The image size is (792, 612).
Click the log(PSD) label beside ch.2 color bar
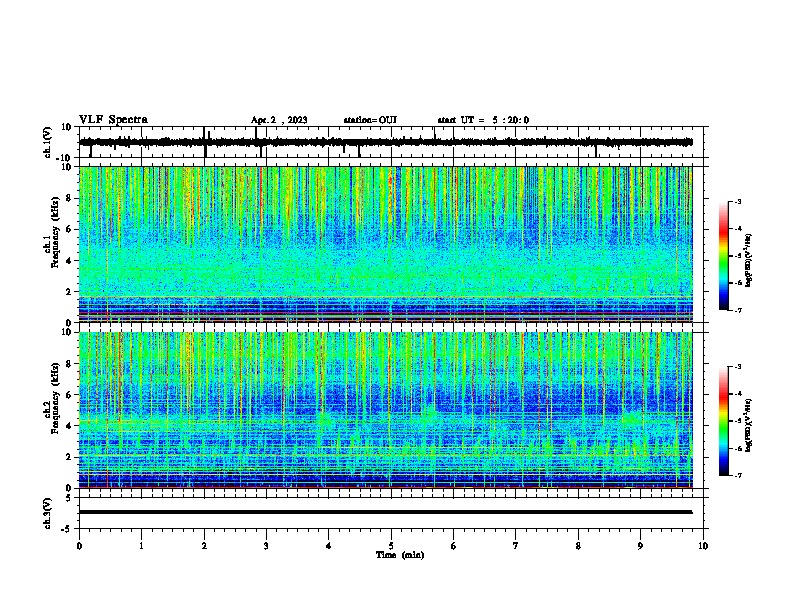coord(748,425)
